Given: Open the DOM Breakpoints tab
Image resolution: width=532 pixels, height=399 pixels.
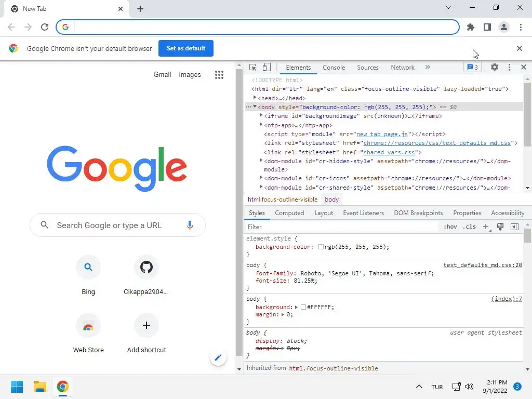Looking at the screenshot, I should pos(418,213).
